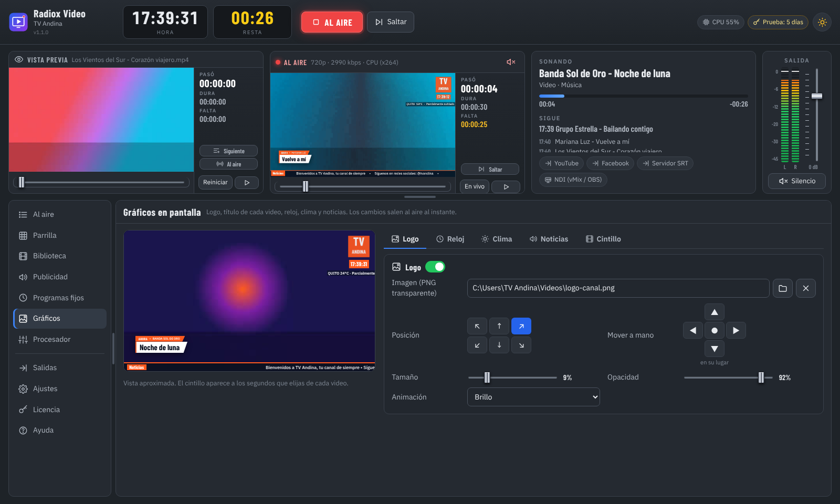The image size is (840, 504).
Task: Set logo position to top-left arrow
Action: [477, 326]
